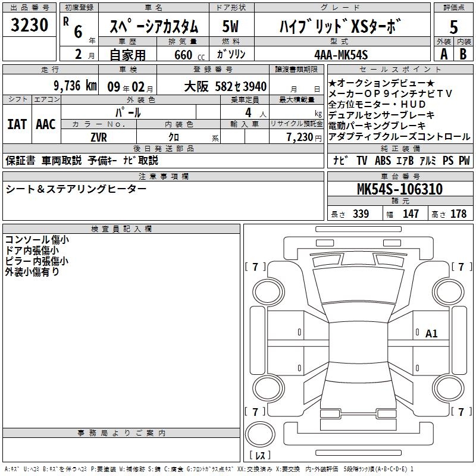Select the PW equipment item

(x=464, y=161)
